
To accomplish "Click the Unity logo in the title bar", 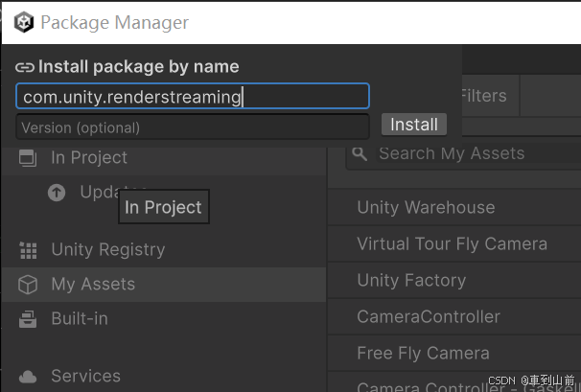I will coord(24,22).
